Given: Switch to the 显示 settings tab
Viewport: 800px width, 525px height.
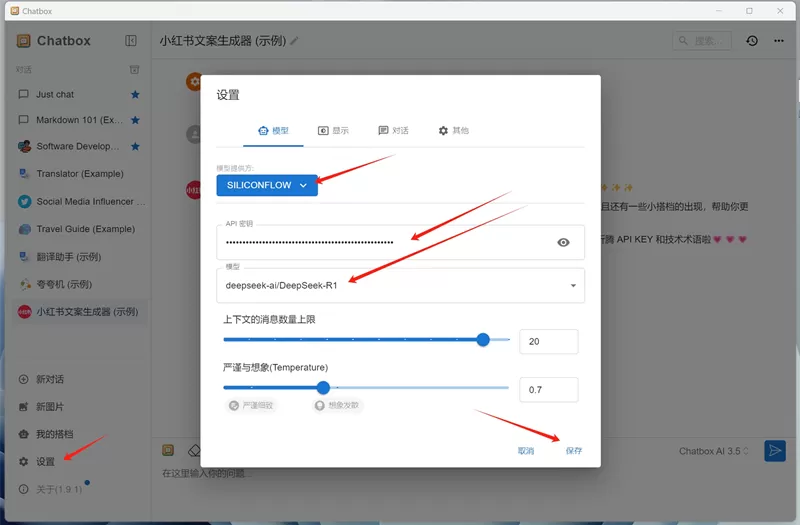Looking at the screenshot, I should [333, 131].
